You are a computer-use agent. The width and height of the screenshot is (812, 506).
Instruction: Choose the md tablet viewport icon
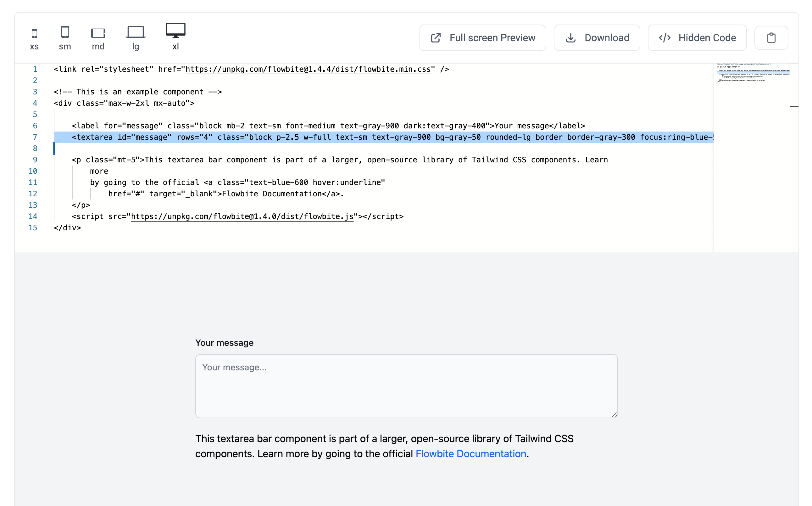tap(98, 33)
